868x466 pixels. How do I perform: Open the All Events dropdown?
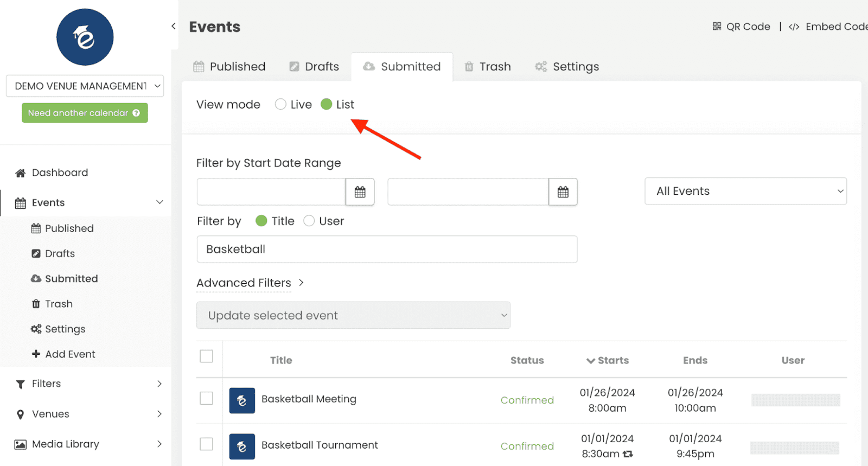pyautogui.click(x=745, y=191)
